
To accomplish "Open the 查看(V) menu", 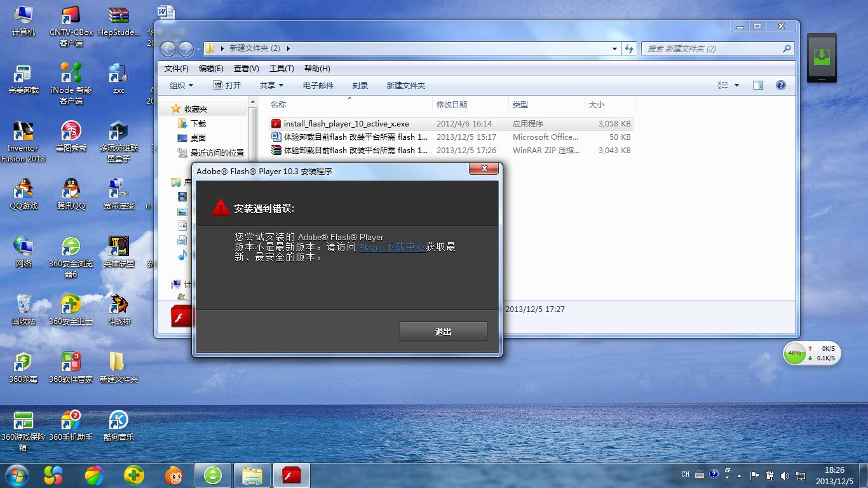I will 246,69.
